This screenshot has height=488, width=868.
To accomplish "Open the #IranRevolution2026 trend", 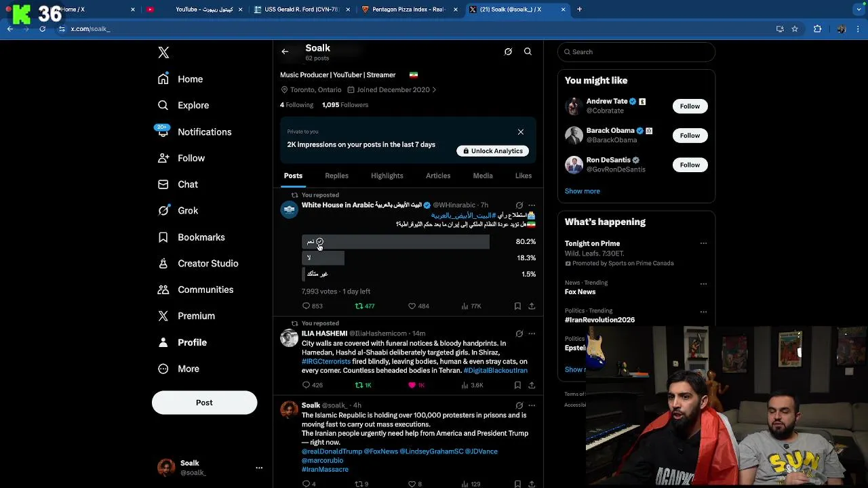I will coord(599,320).
